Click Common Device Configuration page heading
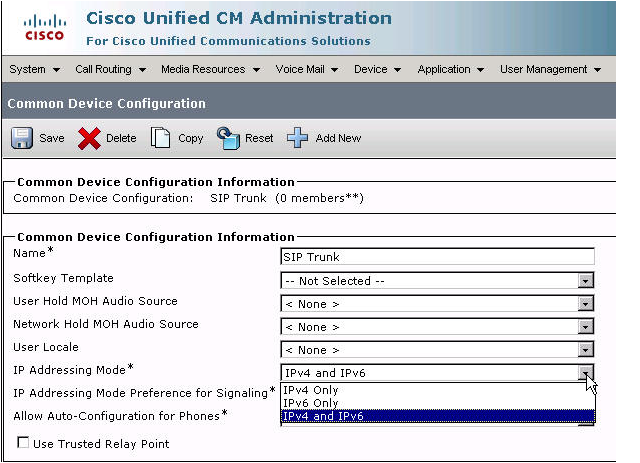Image resolution: width=640 pixels, height=463 pixels. pos(107,103)
